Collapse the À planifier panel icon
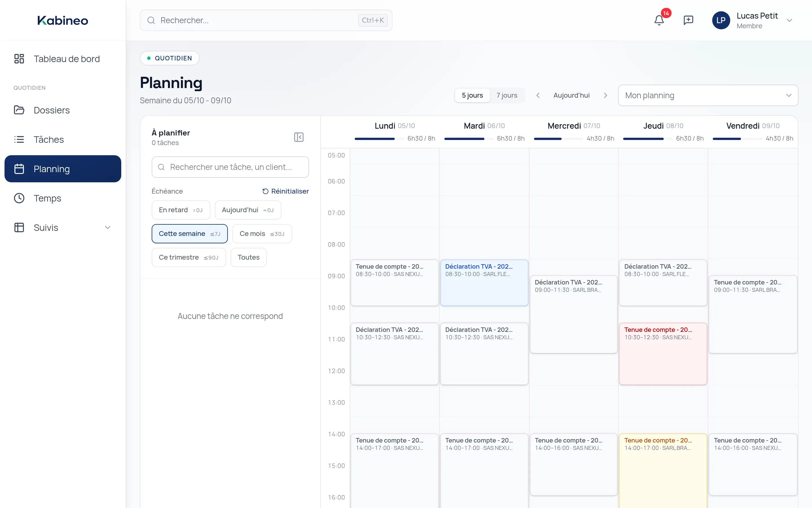The height and width of the screenshot is (508, 812). pos(299,137)
